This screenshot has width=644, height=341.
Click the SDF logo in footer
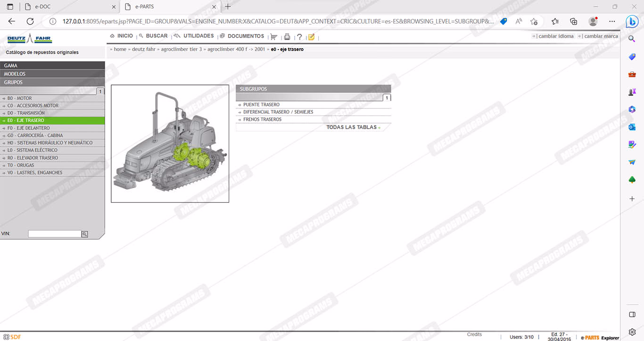[12, 337]
